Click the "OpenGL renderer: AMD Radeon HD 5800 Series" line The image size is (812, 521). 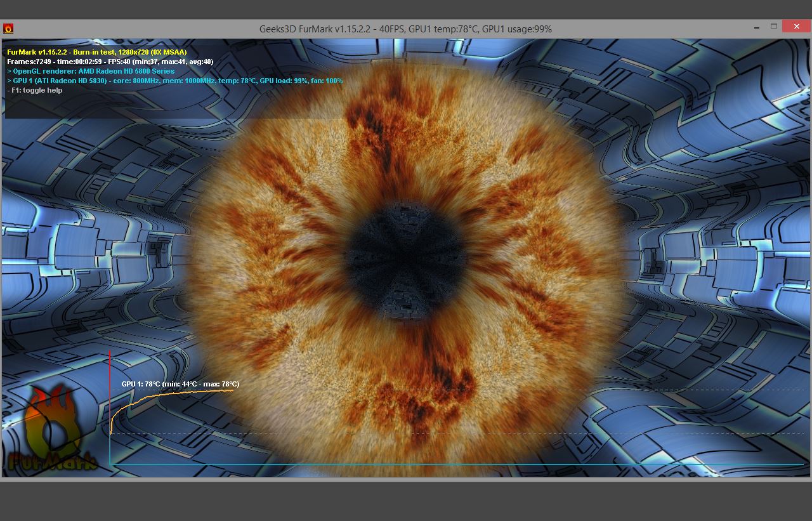coord(91,71)
